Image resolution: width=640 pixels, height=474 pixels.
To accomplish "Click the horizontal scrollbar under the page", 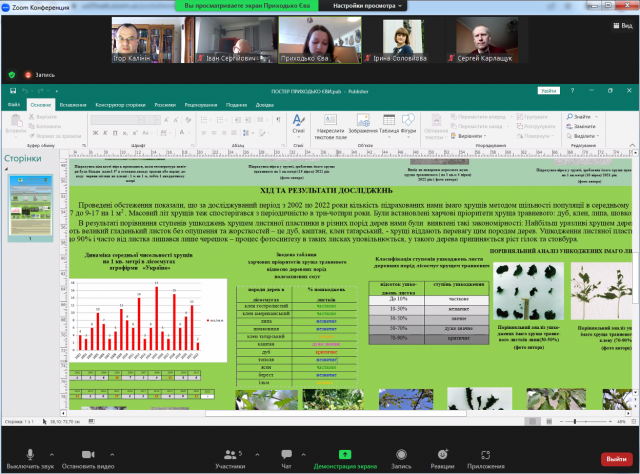I will pos(336,413).
